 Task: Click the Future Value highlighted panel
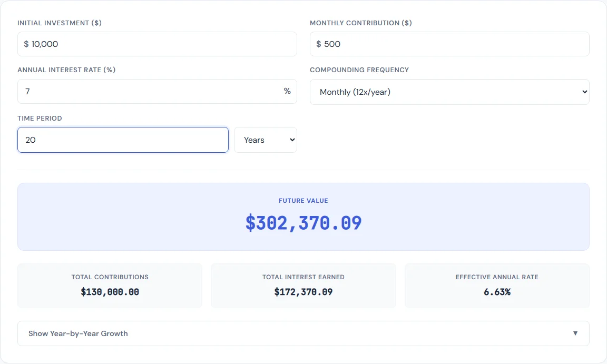coord(303,217)
